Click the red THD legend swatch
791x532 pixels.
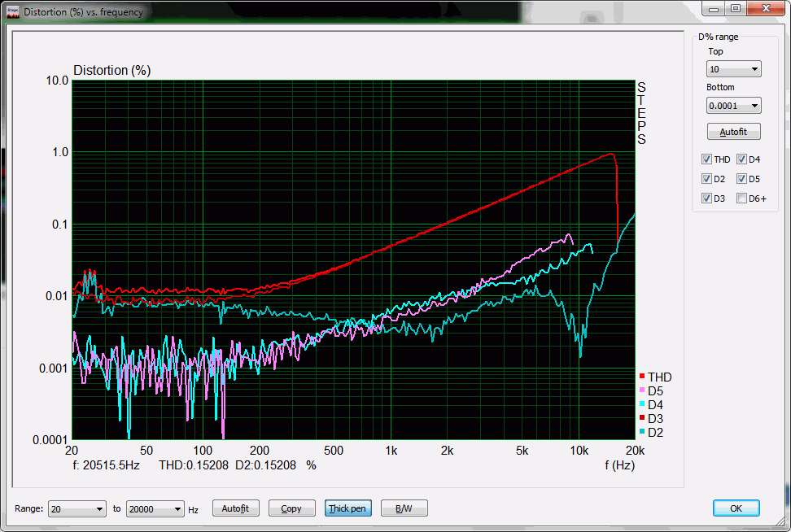[x=642, y=377]
